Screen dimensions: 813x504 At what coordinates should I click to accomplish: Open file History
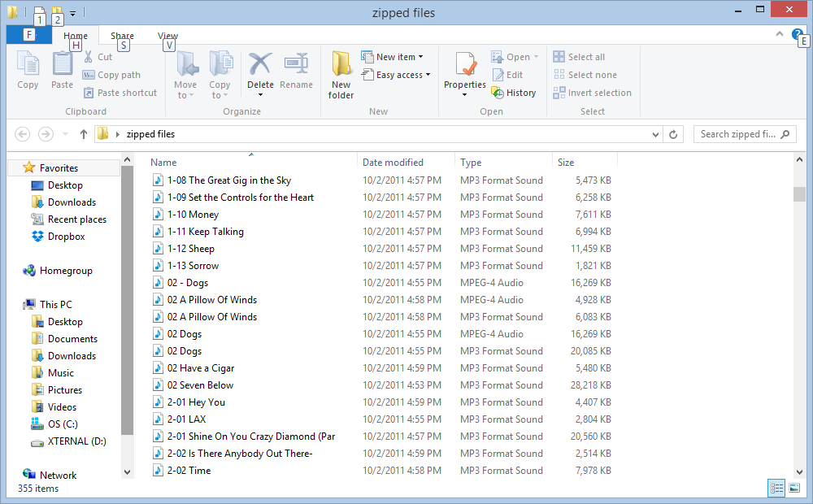tap(515, 93)
